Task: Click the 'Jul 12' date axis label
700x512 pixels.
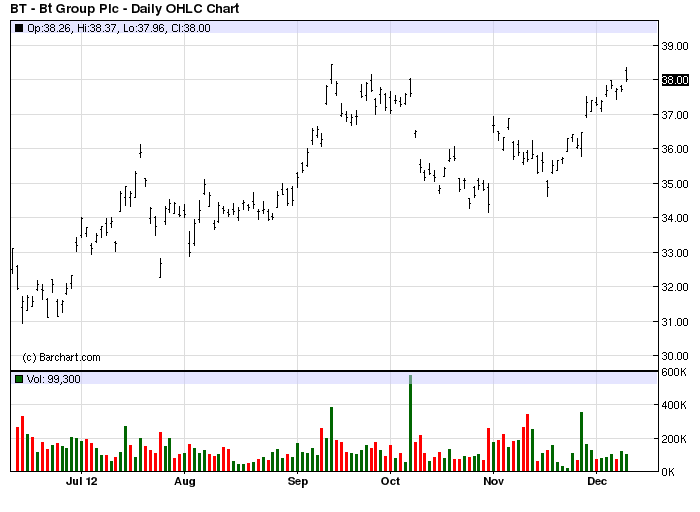Action: pyautogui.click(x=81, y=481)
